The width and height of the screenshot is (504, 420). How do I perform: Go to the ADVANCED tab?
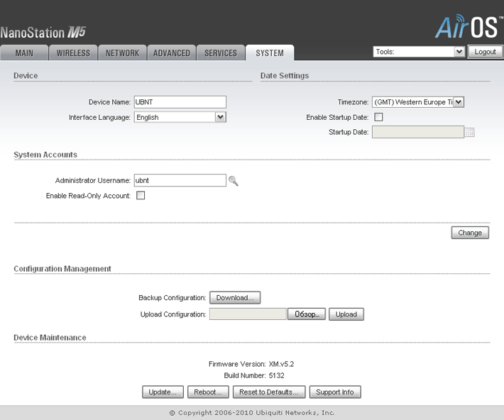(x=172, y=53)
